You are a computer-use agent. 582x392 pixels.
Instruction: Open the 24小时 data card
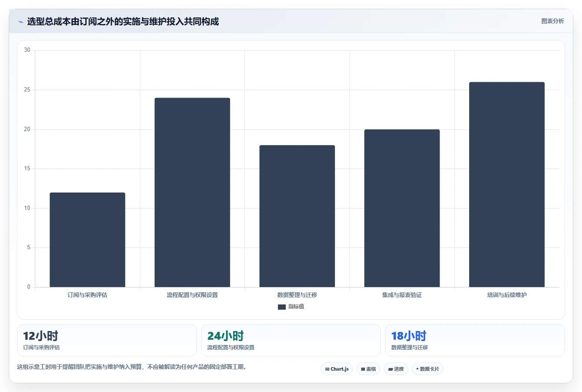pos(291,340)
